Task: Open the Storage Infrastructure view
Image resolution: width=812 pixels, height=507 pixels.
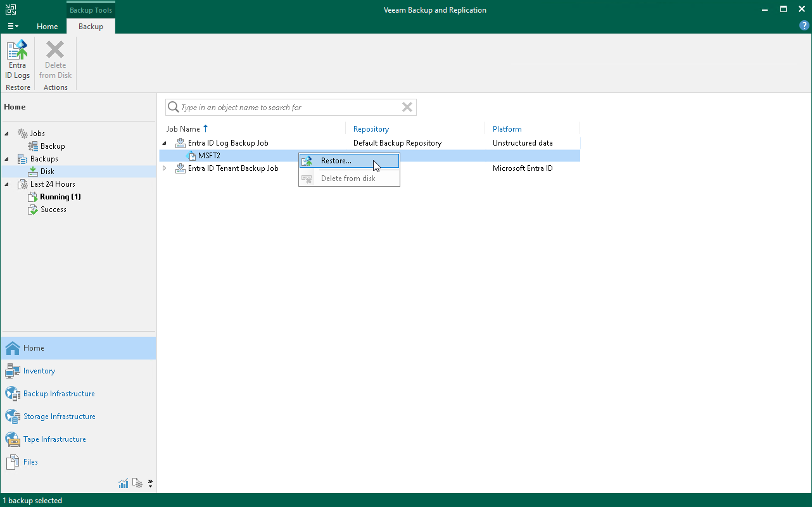Action: pos(78,416)
